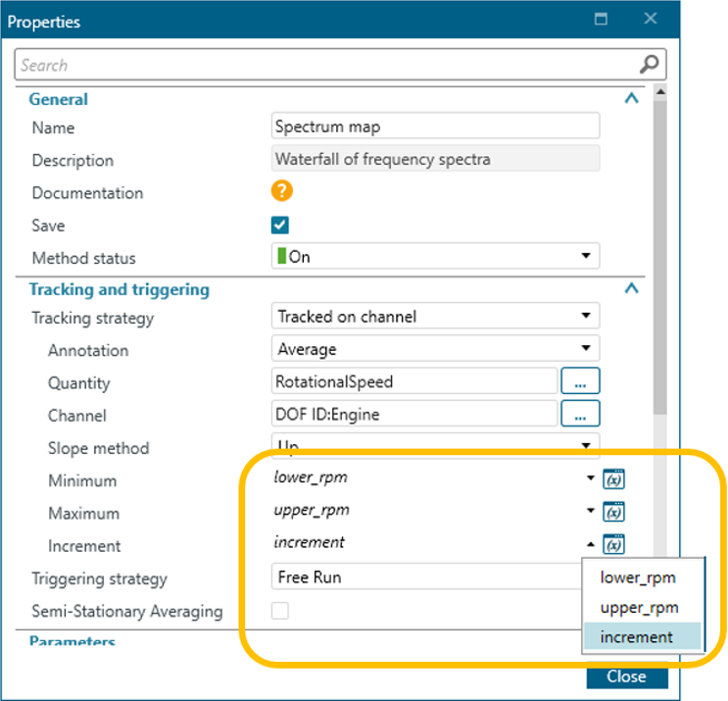Click the variable icon next to Increment
This screenshot has height=701, width=728.
[614, 545]
